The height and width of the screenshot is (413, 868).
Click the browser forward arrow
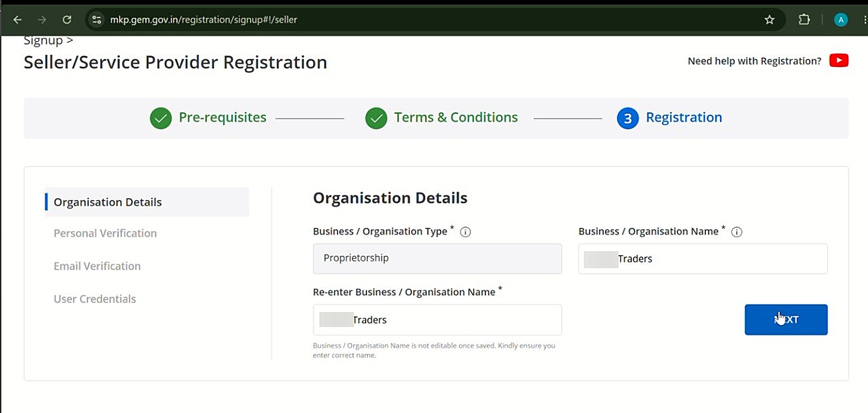click(42, 20)
